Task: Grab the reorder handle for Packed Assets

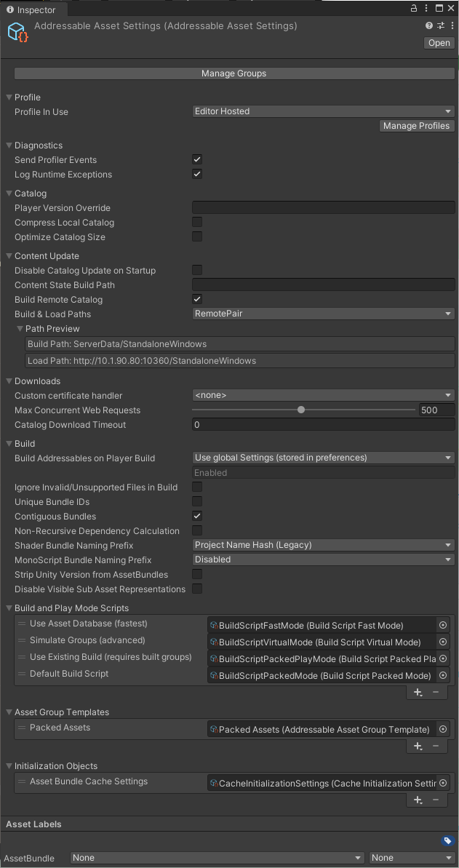Action: pos(22,728)
